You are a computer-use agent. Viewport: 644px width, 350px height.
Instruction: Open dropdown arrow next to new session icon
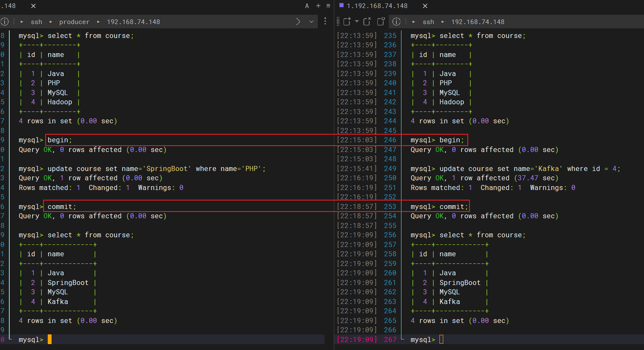[x=357, y=21]
